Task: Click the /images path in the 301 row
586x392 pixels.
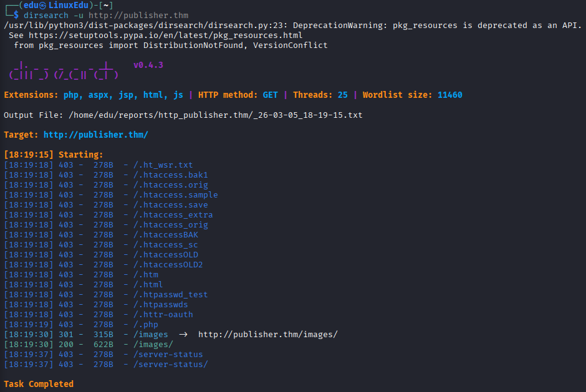Action: (151, 335)
